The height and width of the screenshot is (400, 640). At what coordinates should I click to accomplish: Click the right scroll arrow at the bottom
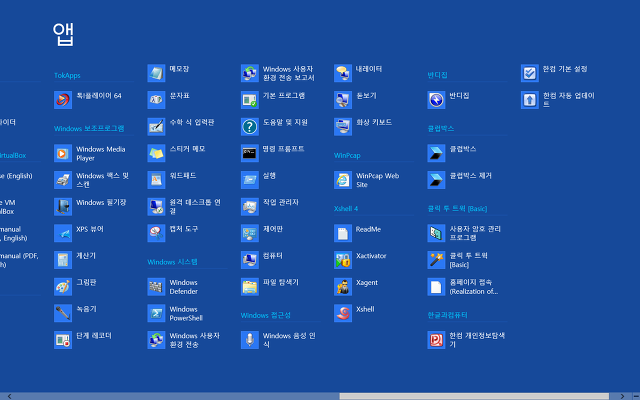[622, 396]
